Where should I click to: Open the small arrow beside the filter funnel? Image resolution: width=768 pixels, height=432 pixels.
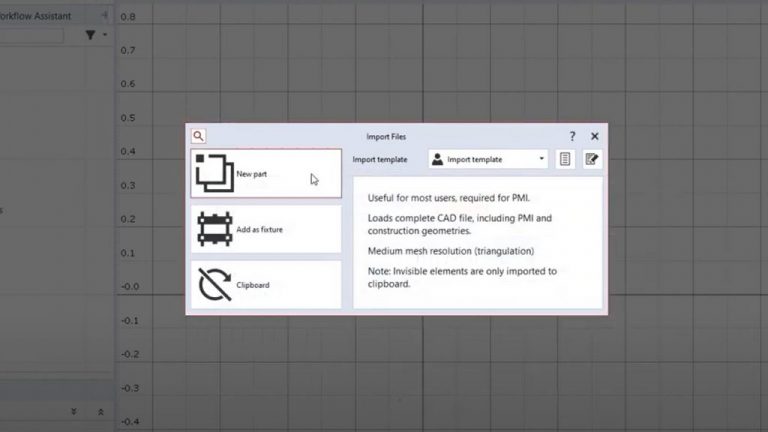(x=105, y=35)
